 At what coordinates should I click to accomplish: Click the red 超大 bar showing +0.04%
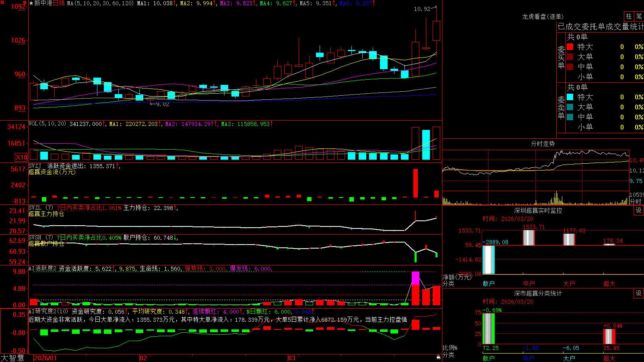click(x=609, y=337)
